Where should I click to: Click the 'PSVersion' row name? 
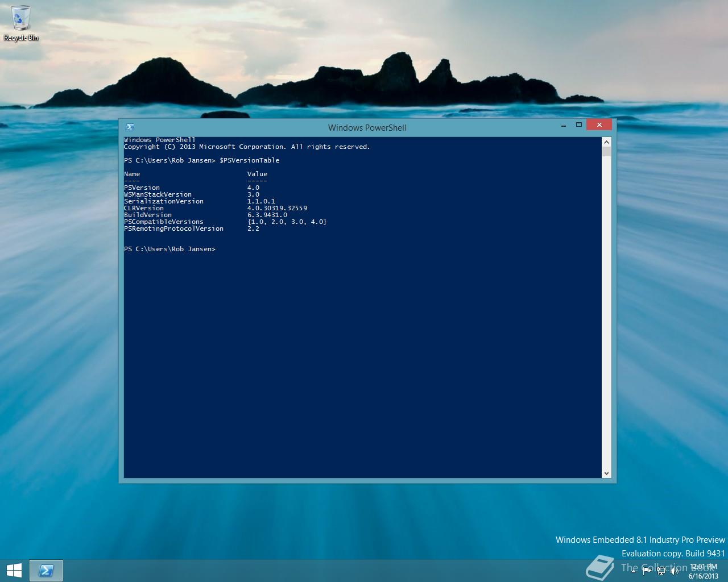142,188
